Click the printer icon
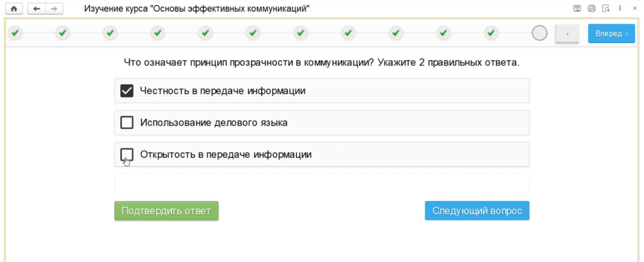Screen dimensions: 644x262 [591, 9]
